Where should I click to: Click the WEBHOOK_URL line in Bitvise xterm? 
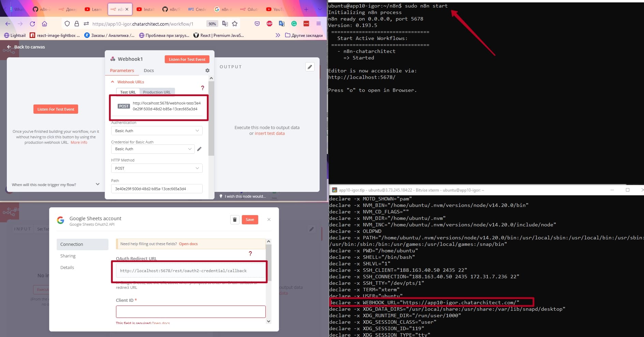pyautogui.click(x=424, y=303)
